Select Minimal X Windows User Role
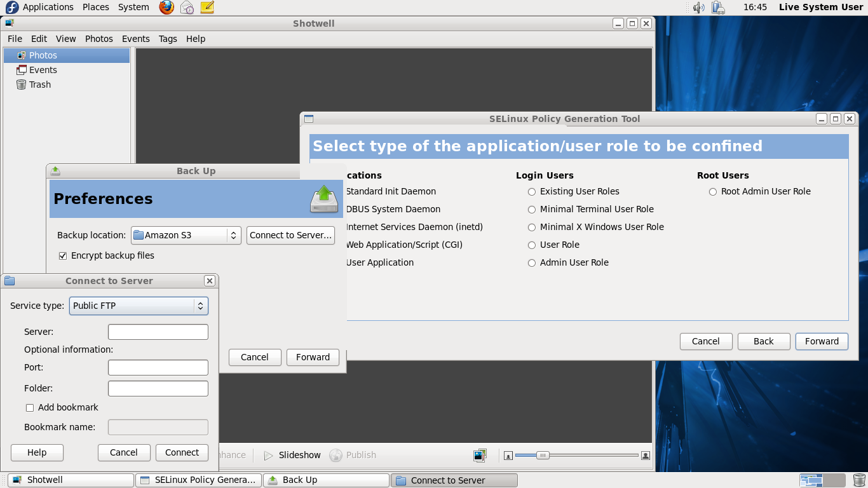 coord(532,227)
